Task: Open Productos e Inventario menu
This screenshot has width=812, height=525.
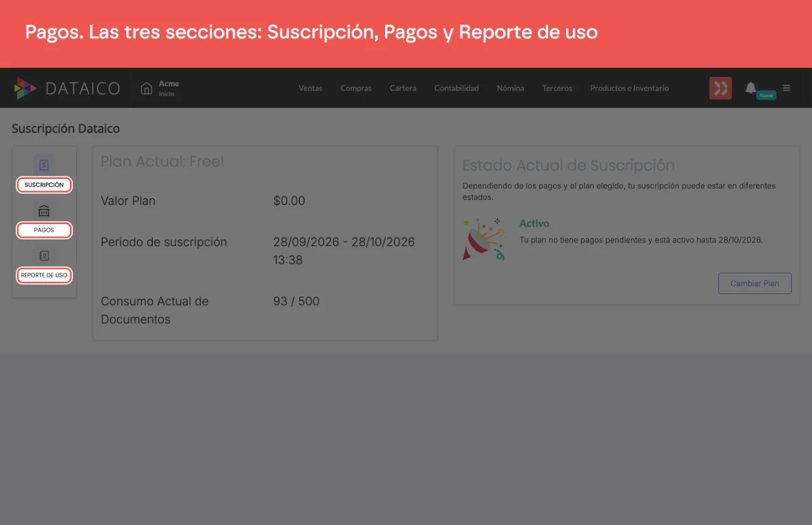Action: (x=629, y=88)
